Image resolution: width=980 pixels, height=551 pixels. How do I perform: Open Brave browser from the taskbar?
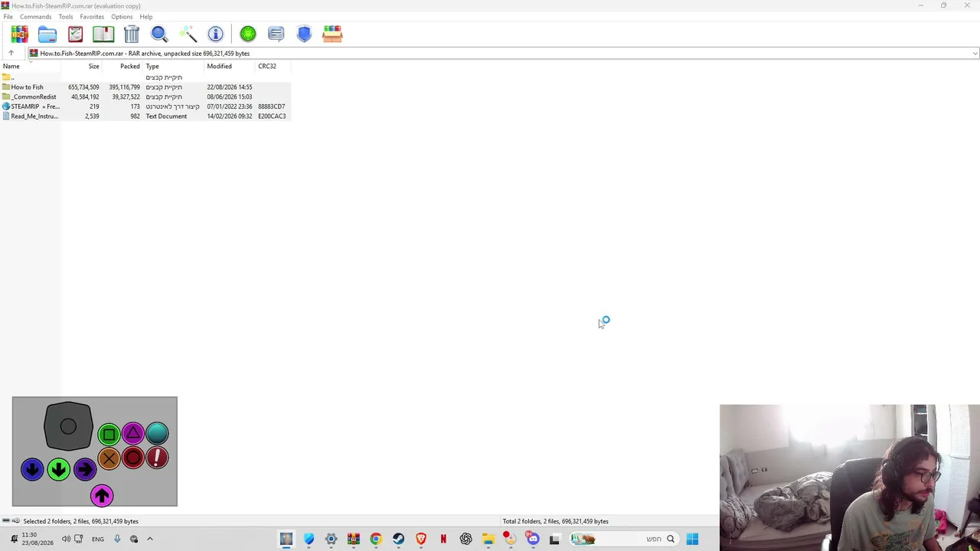[x=421, y=539]
